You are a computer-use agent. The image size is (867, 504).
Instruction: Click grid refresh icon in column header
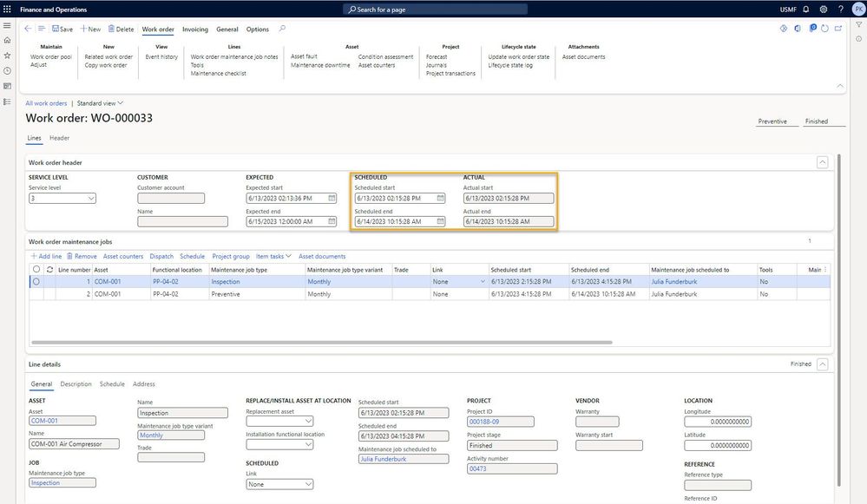49,270
